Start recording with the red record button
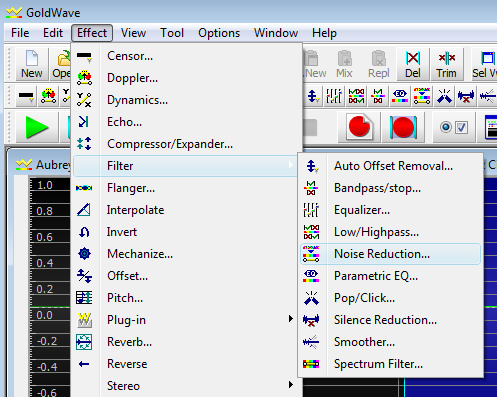497x397 pixels. point(359,127)
